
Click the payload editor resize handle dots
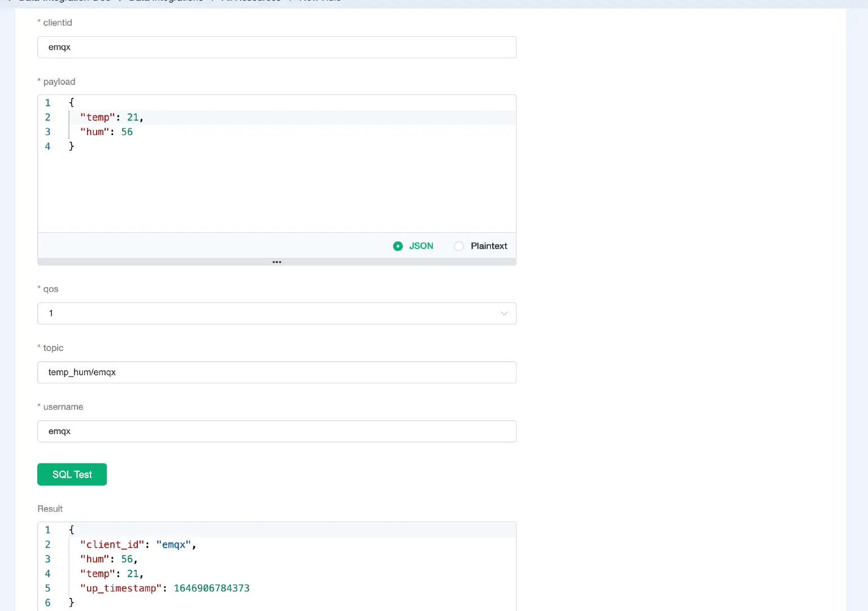point(276,262)
